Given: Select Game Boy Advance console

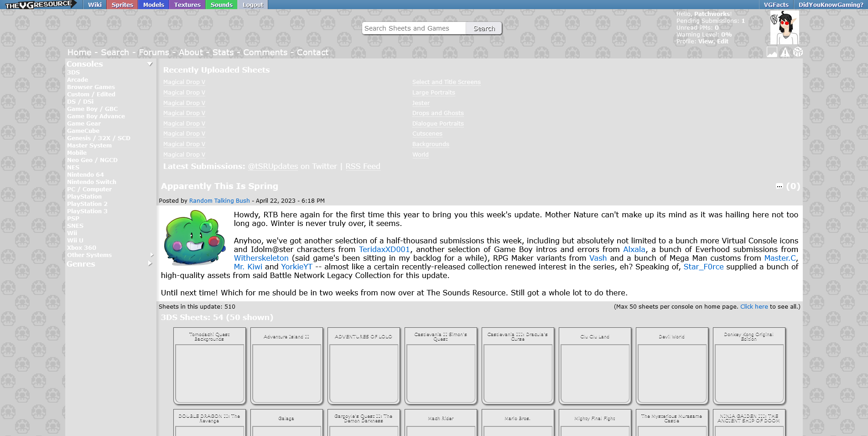Looking at the screenshot, I should click(x=96, y=116).
